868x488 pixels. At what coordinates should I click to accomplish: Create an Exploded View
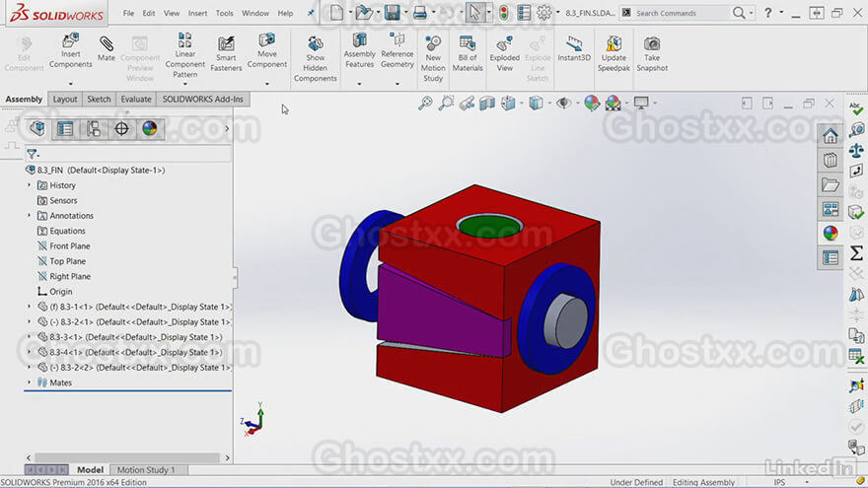point(504,53)
